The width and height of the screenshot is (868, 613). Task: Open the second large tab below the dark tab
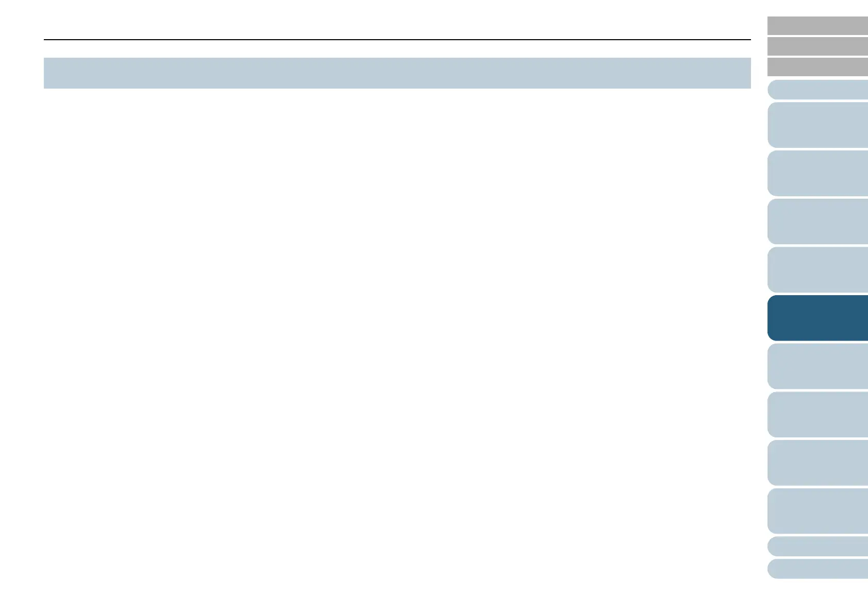[817, 415]
